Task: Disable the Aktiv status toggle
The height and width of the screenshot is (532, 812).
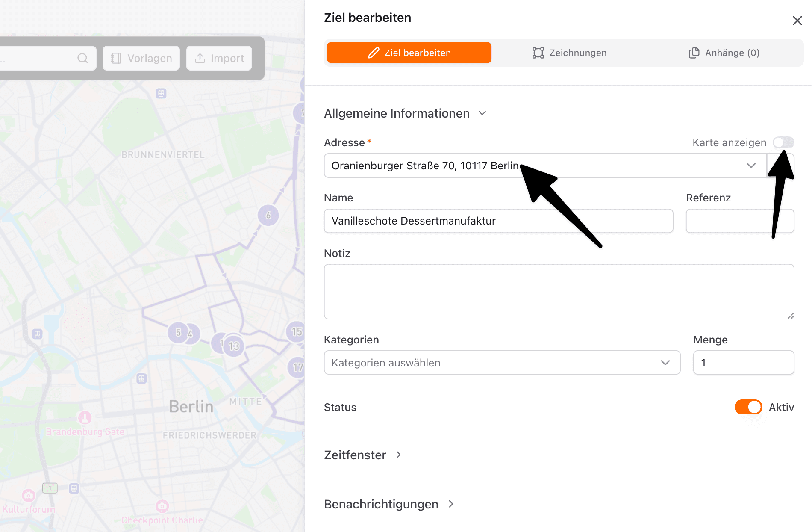Action: 748,407
